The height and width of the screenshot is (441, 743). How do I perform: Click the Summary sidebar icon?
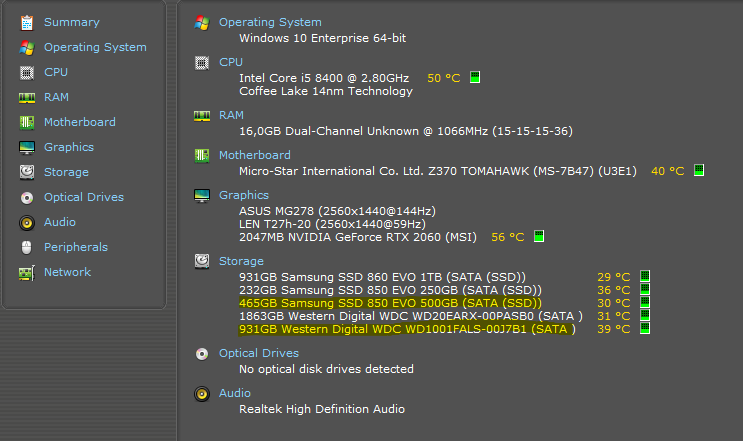point(27,22)
